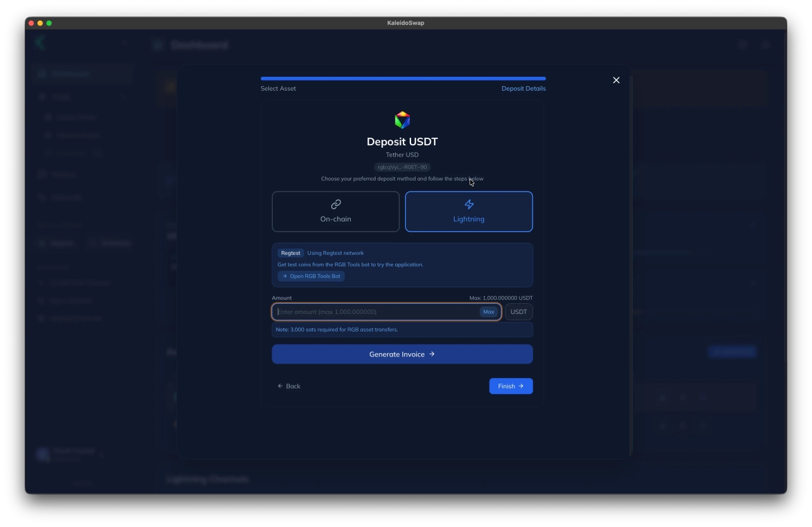Click Finish to complete the deposit
The width and height of the screenshot is (812, 527).
[511, 386]
